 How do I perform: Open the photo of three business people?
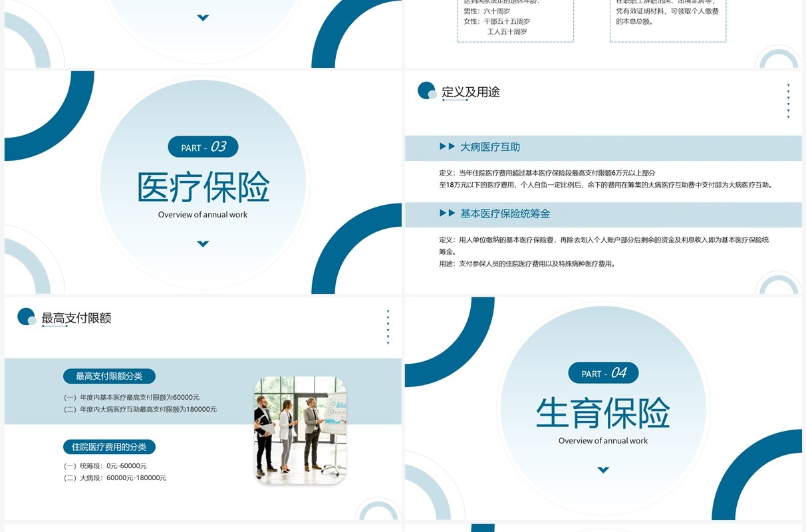[300, 430]
